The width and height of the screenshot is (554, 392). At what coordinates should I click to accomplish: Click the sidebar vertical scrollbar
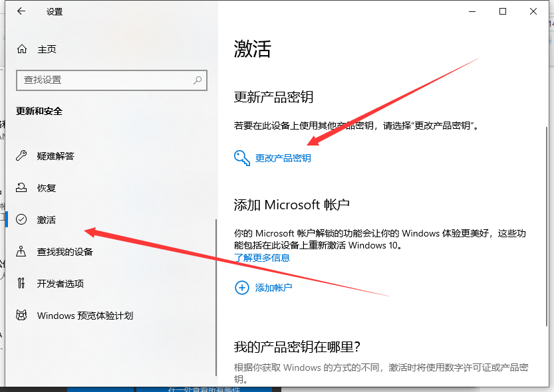click(x=215, y=299)
